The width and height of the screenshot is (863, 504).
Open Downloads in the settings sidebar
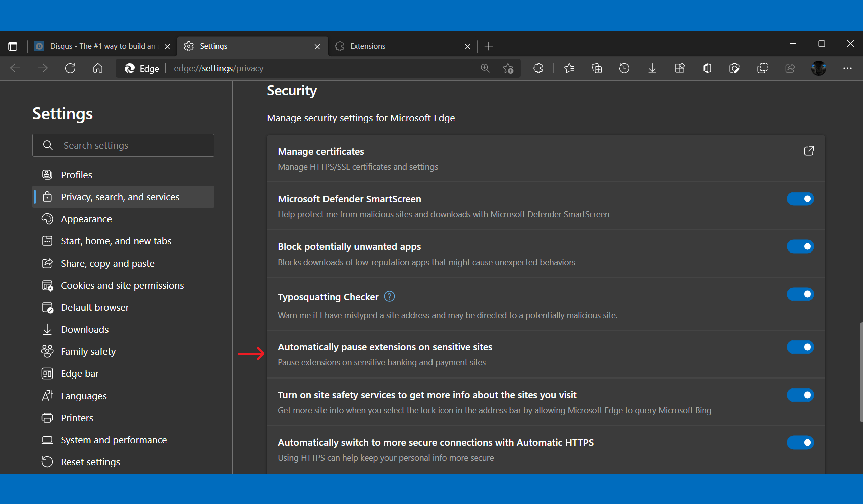coord(123,329)
